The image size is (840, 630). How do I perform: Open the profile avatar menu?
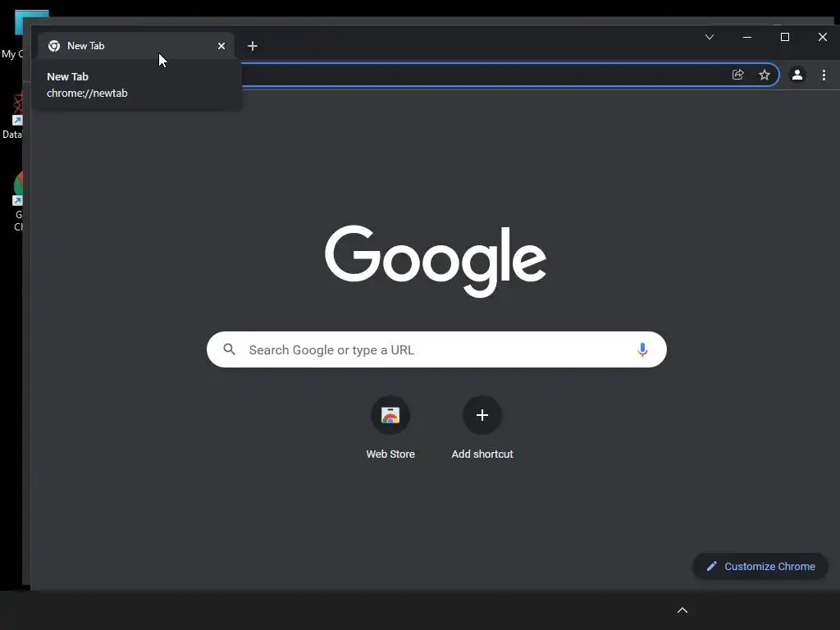(797, 75)
